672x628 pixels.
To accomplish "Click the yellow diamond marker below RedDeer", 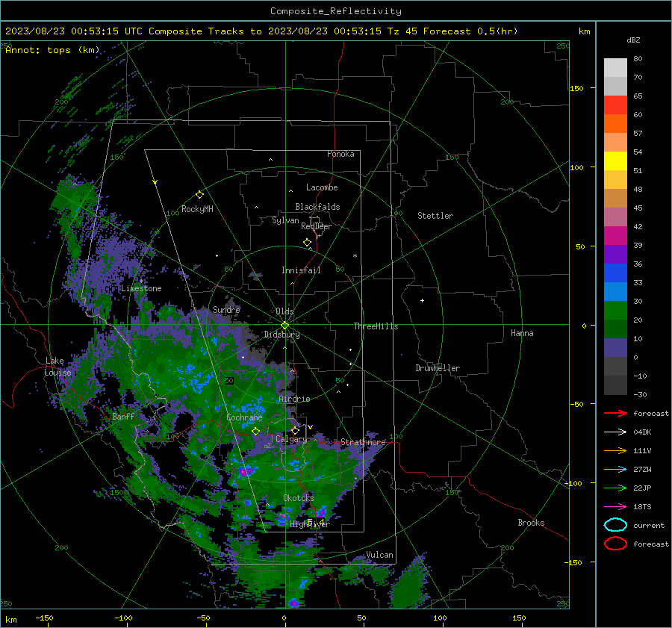I will point(308,243).
